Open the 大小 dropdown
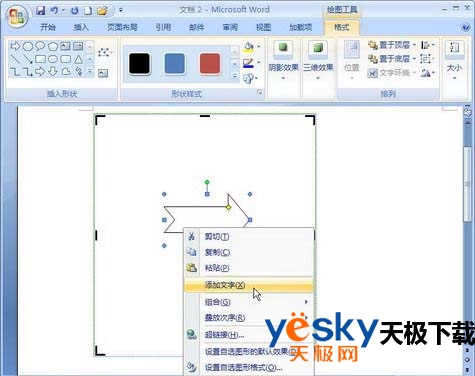 454,61
